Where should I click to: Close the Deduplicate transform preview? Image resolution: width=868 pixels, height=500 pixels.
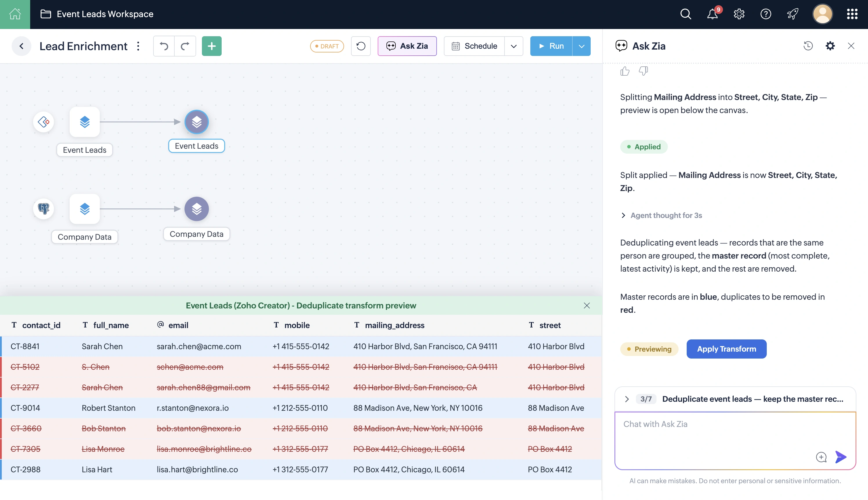click(x=587, y=306)
